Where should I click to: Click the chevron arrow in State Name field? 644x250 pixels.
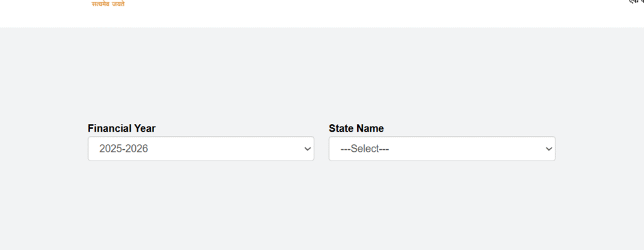(548, 149)
